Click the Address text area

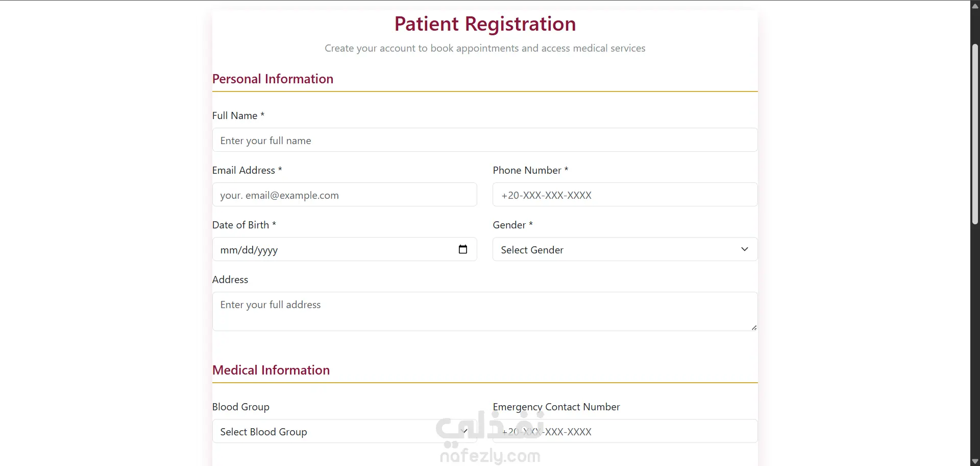[485, 311]
